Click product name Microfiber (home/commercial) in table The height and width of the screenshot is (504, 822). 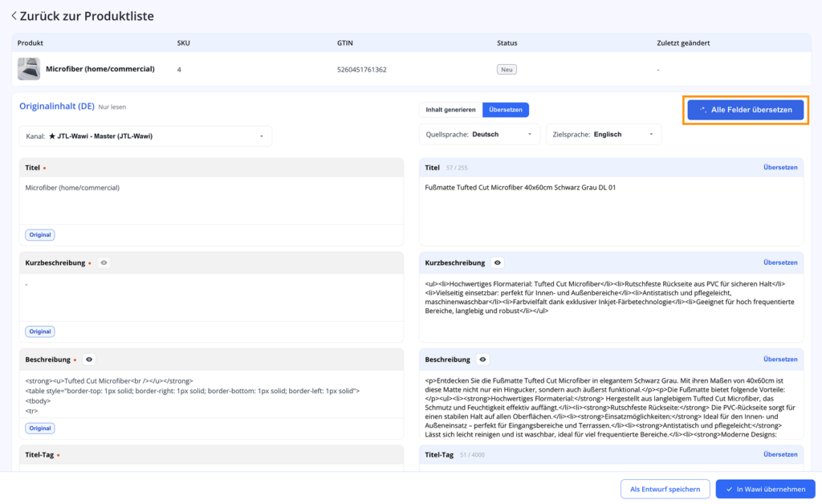pos(100,69)
